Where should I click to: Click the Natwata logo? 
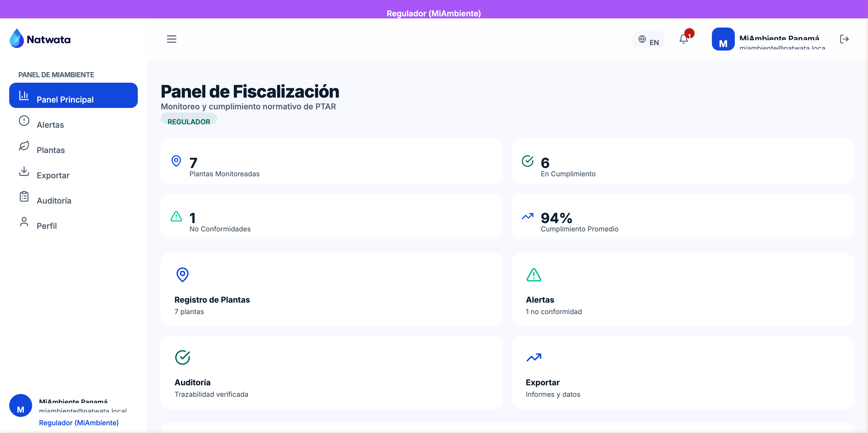click(x=40, y=39)
